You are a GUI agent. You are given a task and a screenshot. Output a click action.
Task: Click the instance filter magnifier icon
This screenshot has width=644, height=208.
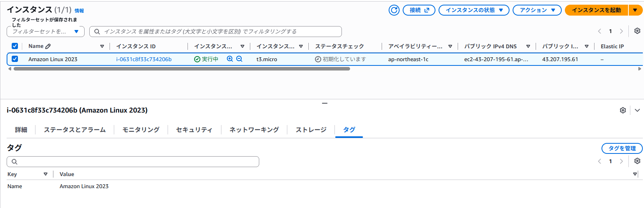pyautogui.click(x=97, y=32)
